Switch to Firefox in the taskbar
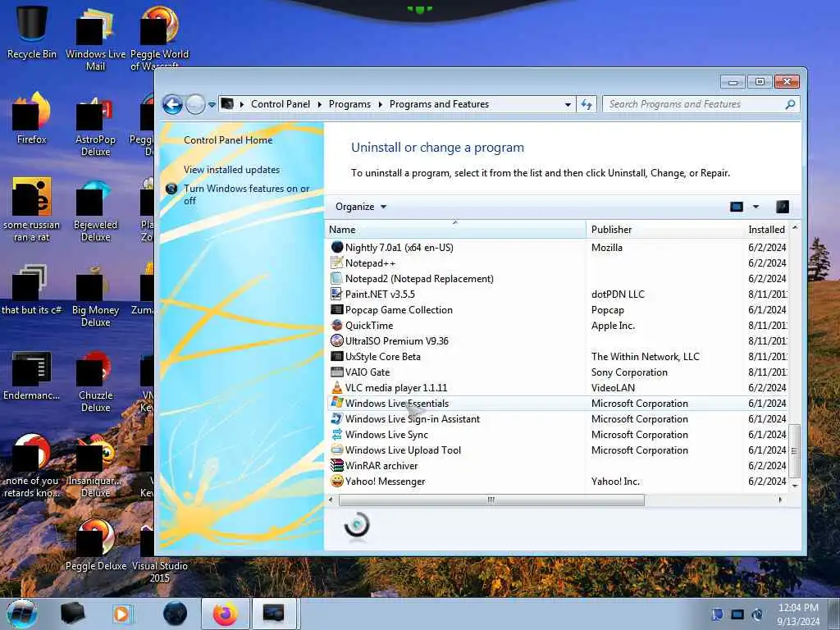840x630 pixels. [226, 614]
